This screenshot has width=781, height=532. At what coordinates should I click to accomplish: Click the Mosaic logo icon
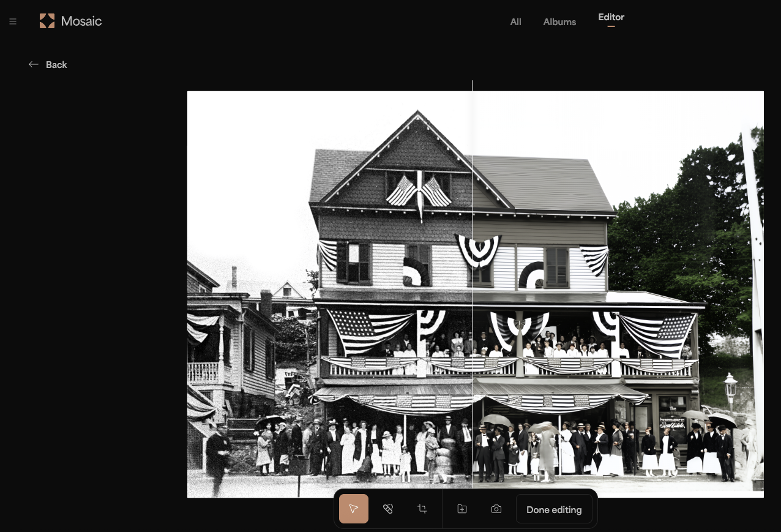point(47,21)
